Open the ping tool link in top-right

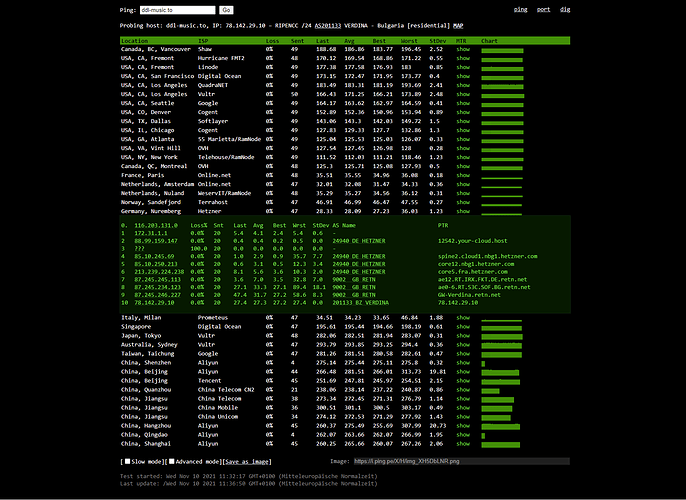tap(520, 8)
